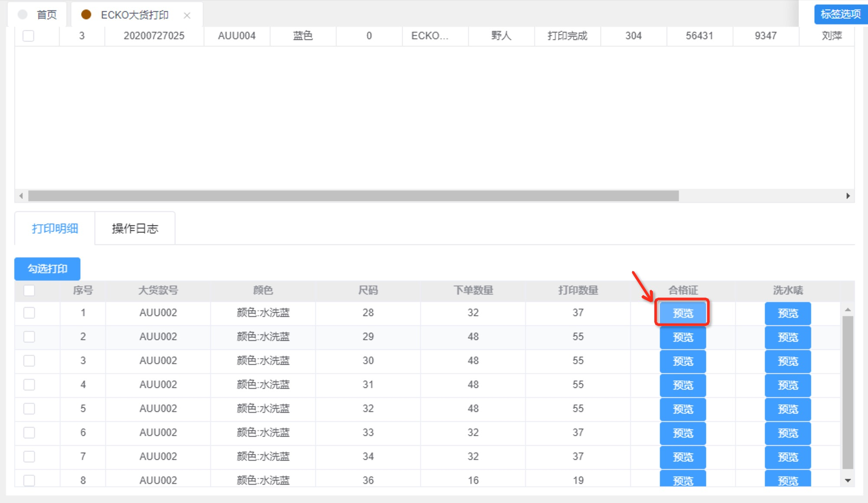Viewport: 868px width, 503px height.
Task: Select checkbox for row 5 size 32
Action: (x=29, y=408)
